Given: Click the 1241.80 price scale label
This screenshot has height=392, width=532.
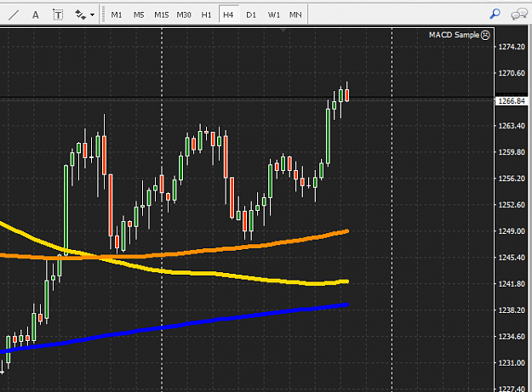Looking at the screenshot, I should pos(512,284).
